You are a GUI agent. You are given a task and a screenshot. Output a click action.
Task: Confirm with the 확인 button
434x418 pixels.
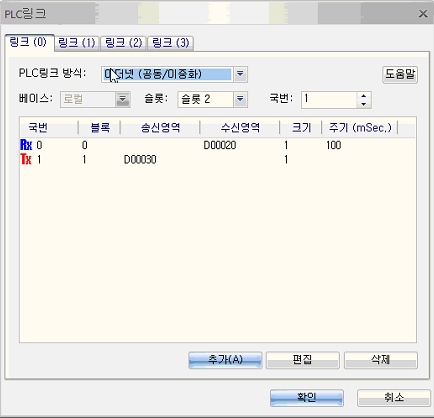[307, 398]
